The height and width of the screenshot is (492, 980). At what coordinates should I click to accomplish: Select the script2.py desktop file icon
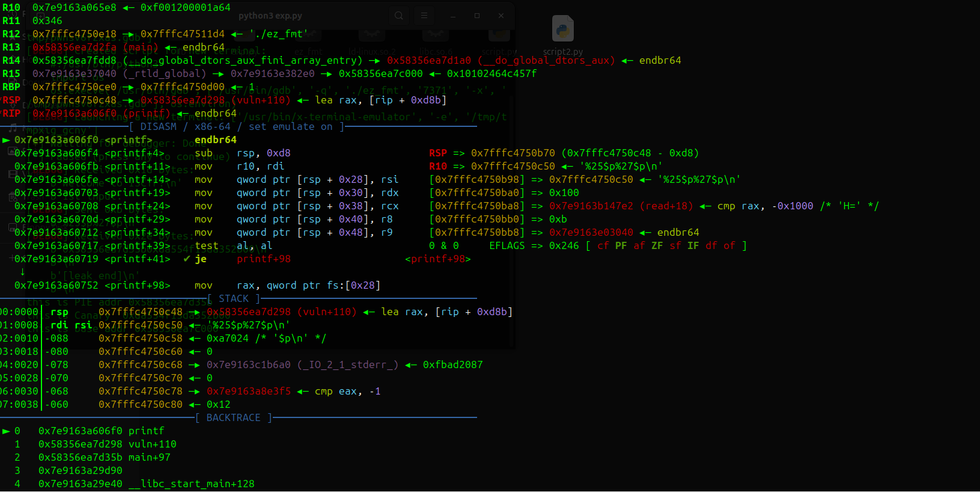563,35
